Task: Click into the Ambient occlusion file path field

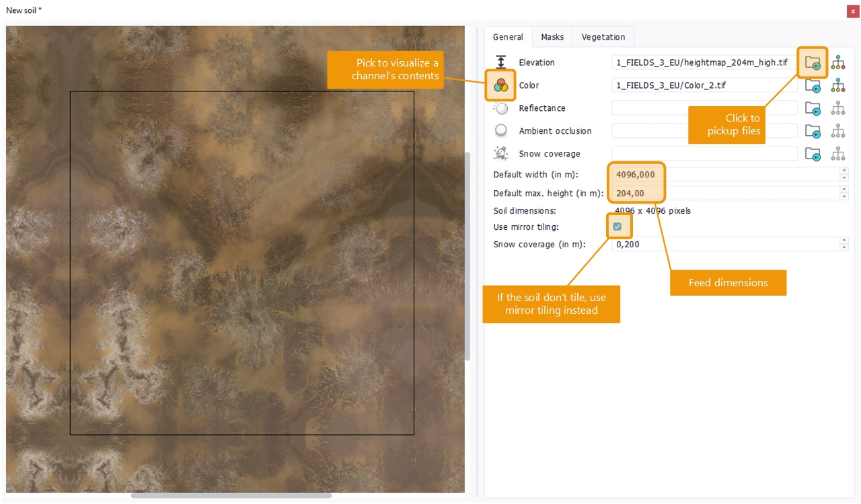Action: click(x=704, y=131)
